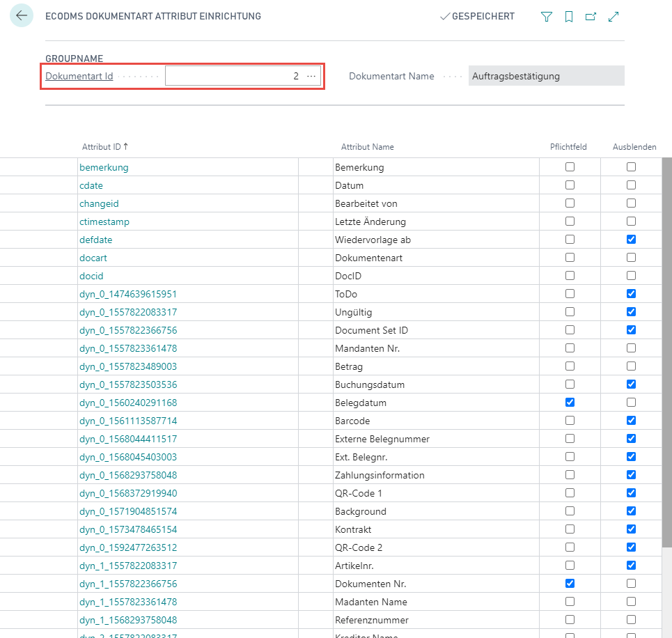The width and height of the screenshot is (672, 638).
Task: Open Dokumentart Id lookup ellipsis
Action: 311,76
